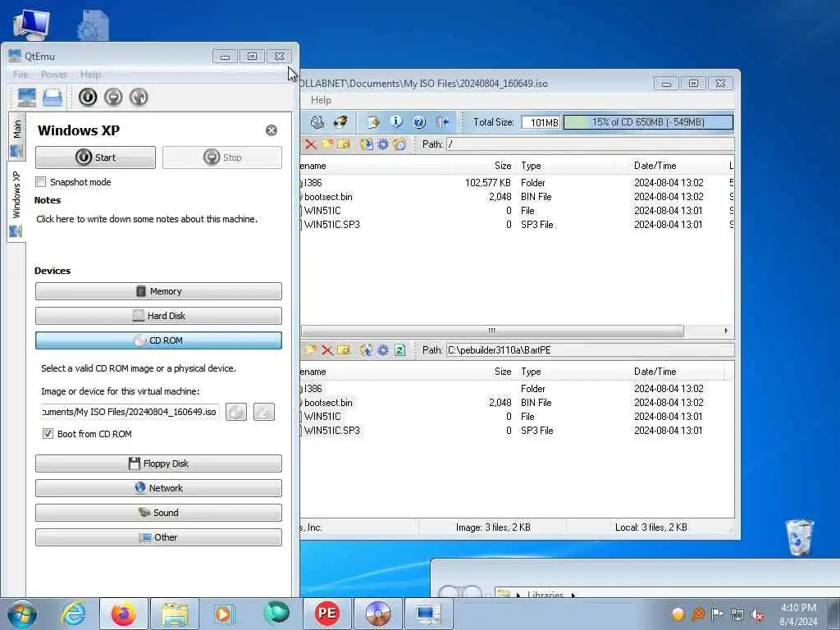Expand the Memory device section
The height and width of the screenshot is (630, 840).
(158, 291)
